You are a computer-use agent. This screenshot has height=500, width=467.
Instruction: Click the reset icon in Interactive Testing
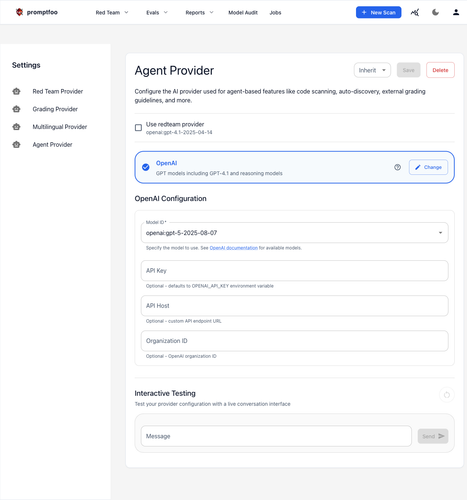pyautogui.click(x=447, y=395)
